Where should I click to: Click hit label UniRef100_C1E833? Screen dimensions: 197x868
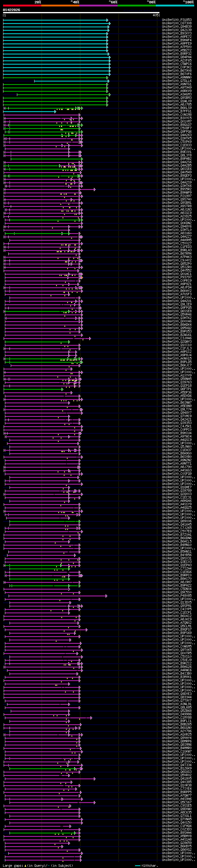coord(177,145)
